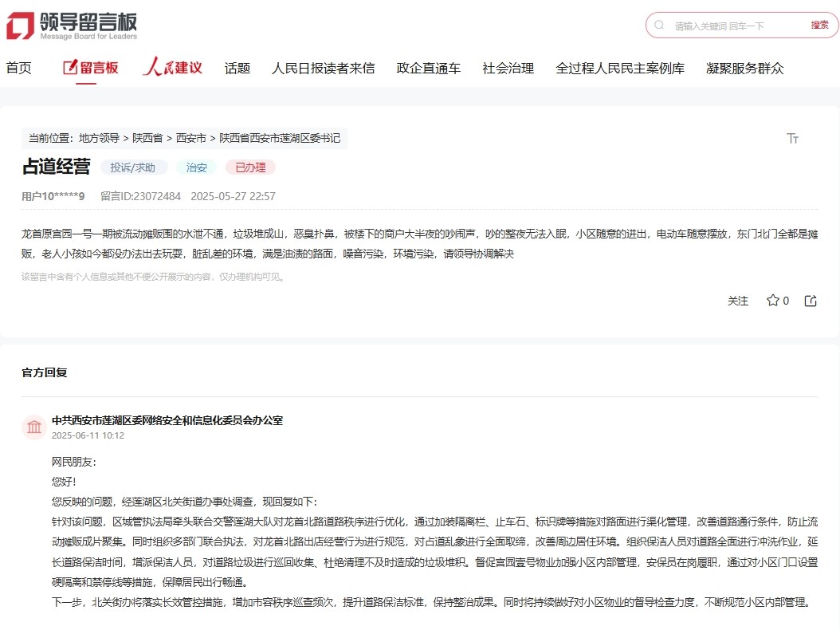Image resolution: width=840 pixels, height=630 pixels.
Task: Click 关注 to follow this message
Action: pyautogui.click(x=738, y=301)
